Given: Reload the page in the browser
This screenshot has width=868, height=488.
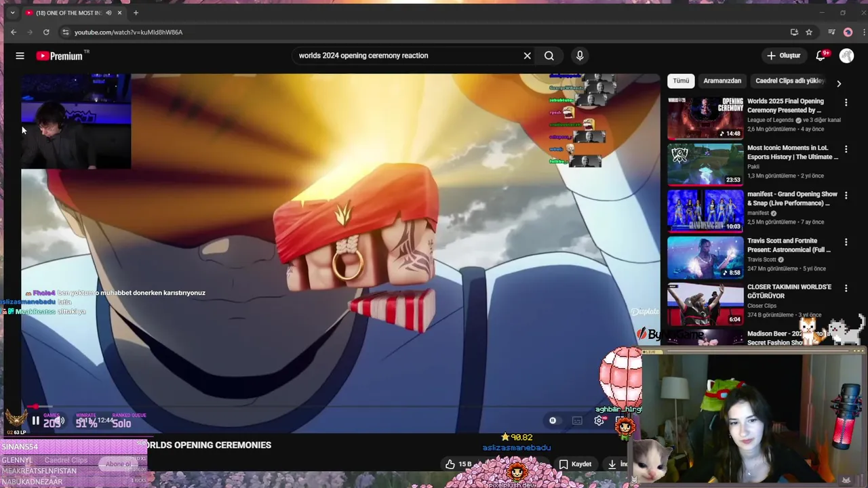Looking at the screenshot, I should click(46, 32).
